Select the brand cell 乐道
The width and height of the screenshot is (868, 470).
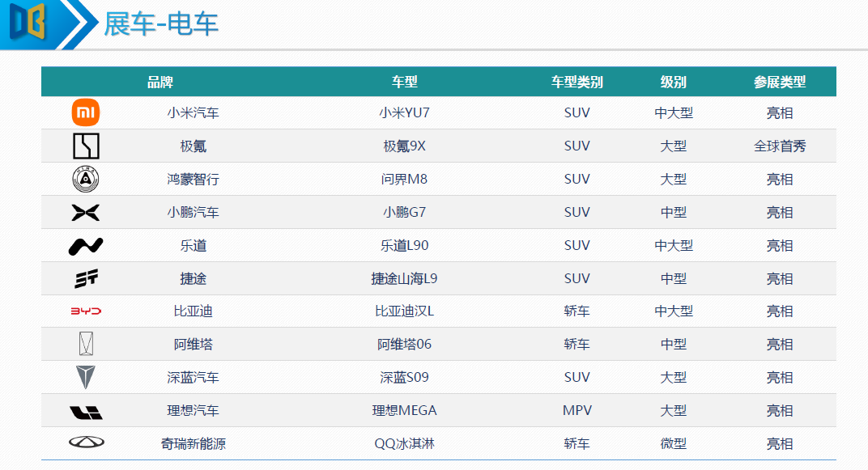point(194,245)
